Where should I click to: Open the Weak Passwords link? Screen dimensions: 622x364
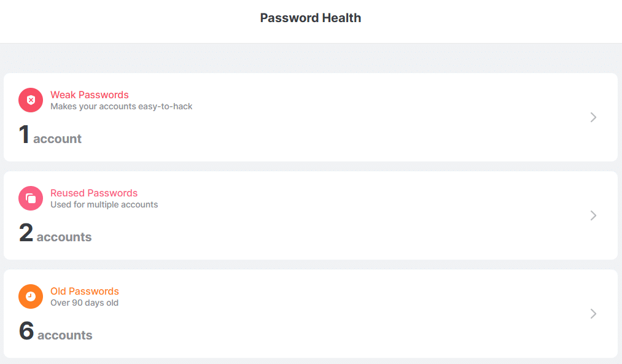point(89,95)
